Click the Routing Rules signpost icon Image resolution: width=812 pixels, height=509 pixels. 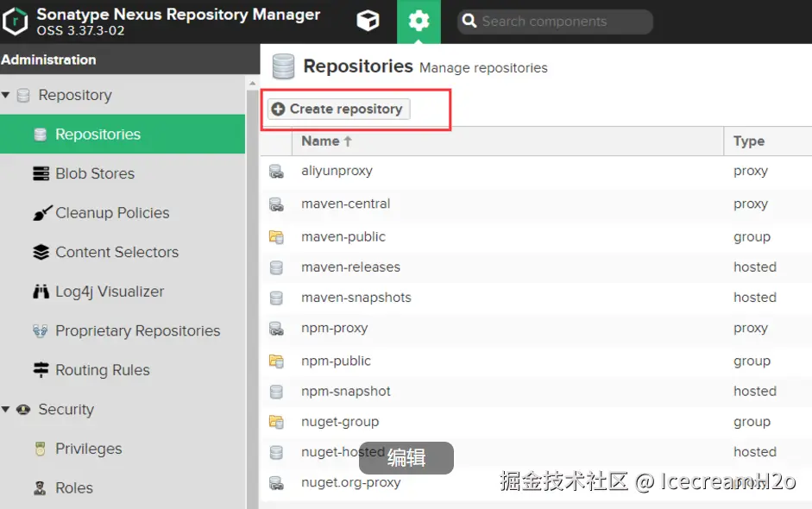[41, 370]
